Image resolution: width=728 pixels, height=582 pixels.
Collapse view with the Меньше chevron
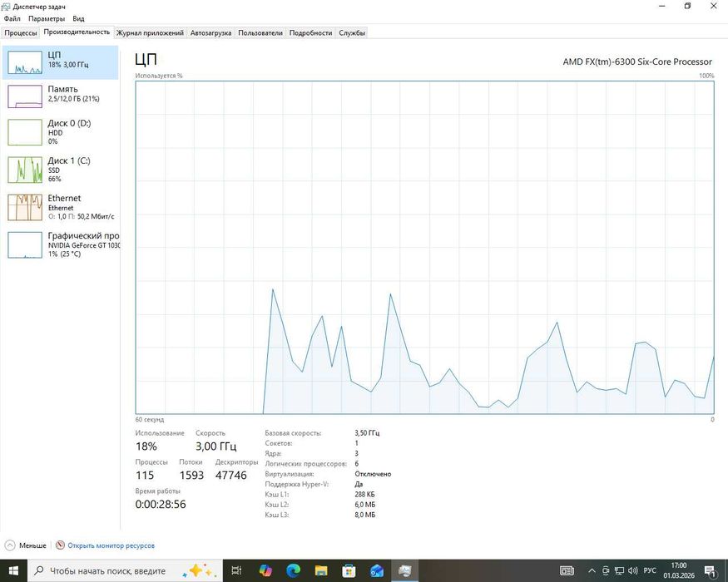[x=10, y=545]
